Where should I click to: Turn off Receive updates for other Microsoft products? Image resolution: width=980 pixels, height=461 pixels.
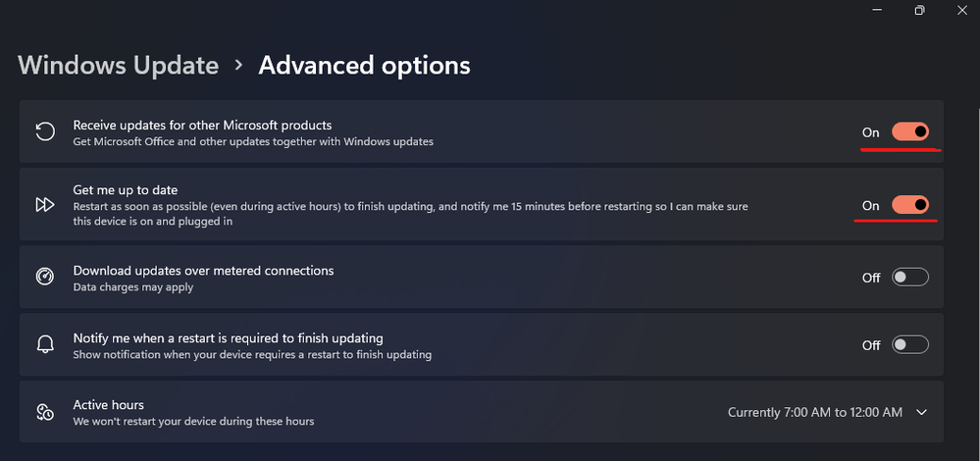tap(909, 132)
